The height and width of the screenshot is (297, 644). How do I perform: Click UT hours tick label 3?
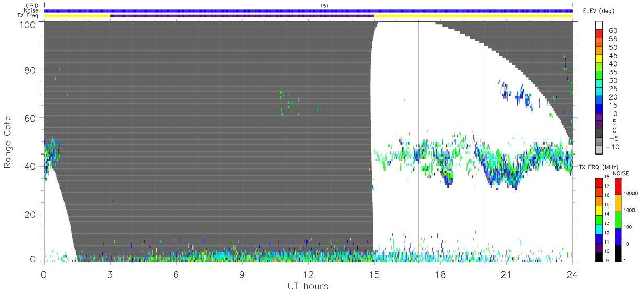click(x=110, y=274)
